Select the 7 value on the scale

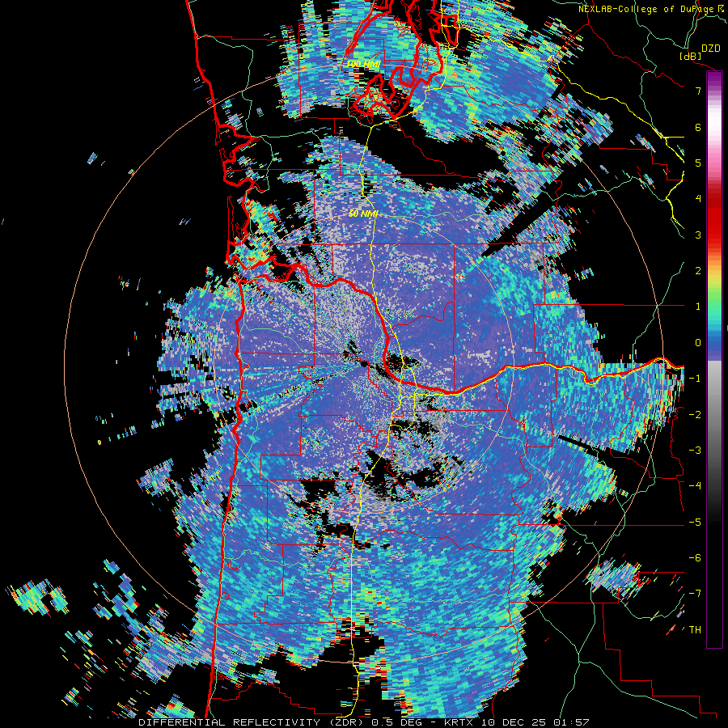(x=698, y=91)
